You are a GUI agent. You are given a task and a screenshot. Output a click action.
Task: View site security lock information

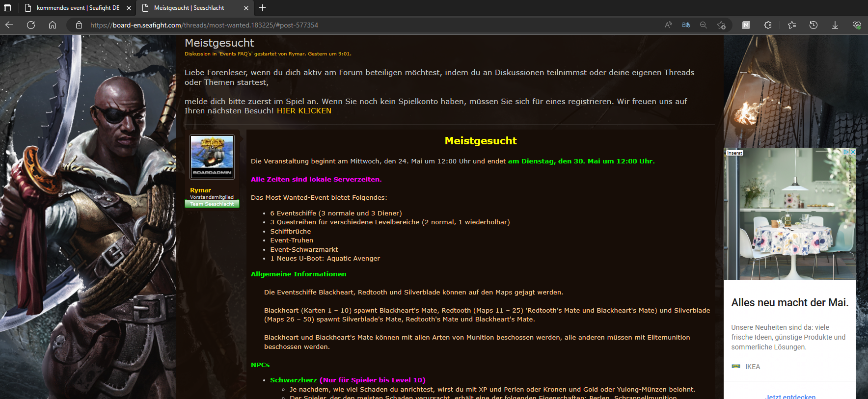[x=79, y=25]
